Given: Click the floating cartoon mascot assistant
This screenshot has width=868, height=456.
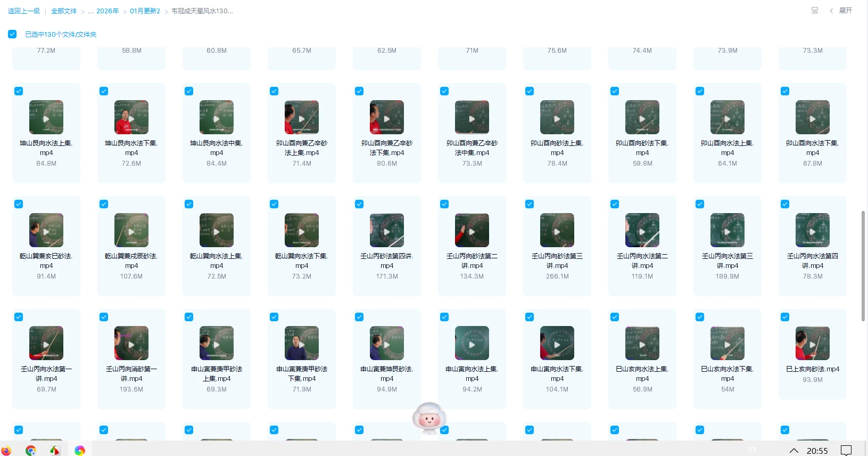Looking at the screenshot, I should click(429, 418).
